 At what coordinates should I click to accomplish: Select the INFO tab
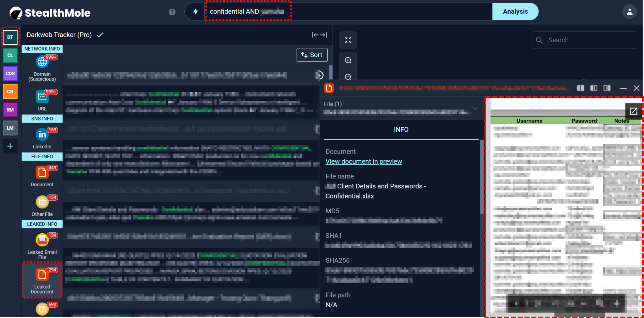coord(401,130)
